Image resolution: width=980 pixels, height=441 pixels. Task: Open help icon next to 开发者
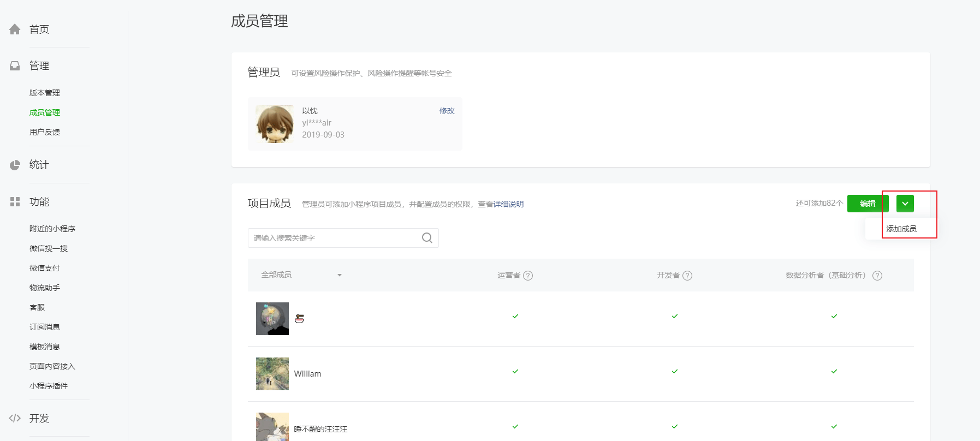pos(687,276)
